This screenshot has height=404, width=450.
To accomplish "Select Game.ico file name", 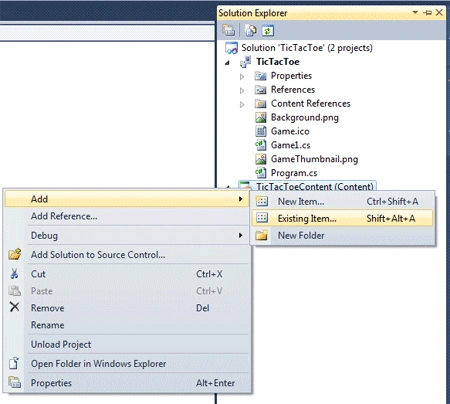I will coord(290,131).
